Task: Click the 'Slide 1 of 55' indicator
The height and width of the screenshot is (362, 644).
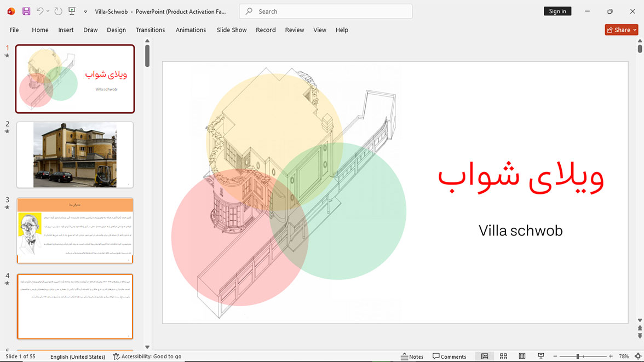Action: 21,356
